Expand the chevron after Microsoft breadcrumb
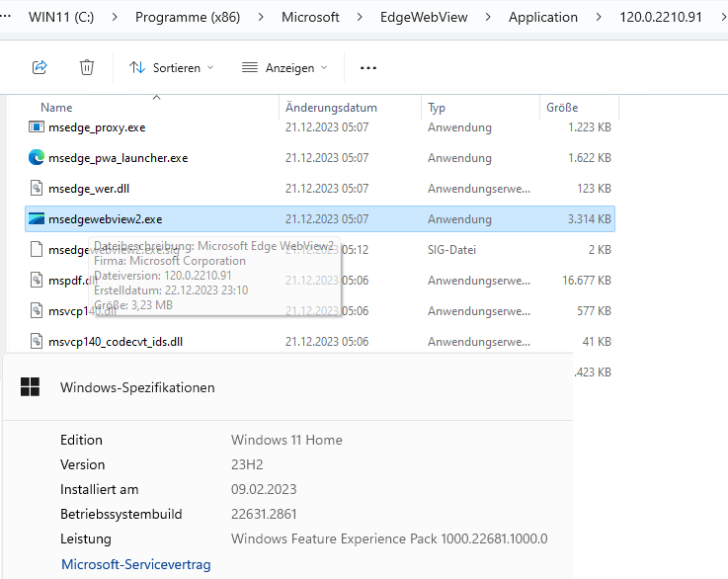 point(360,17)
